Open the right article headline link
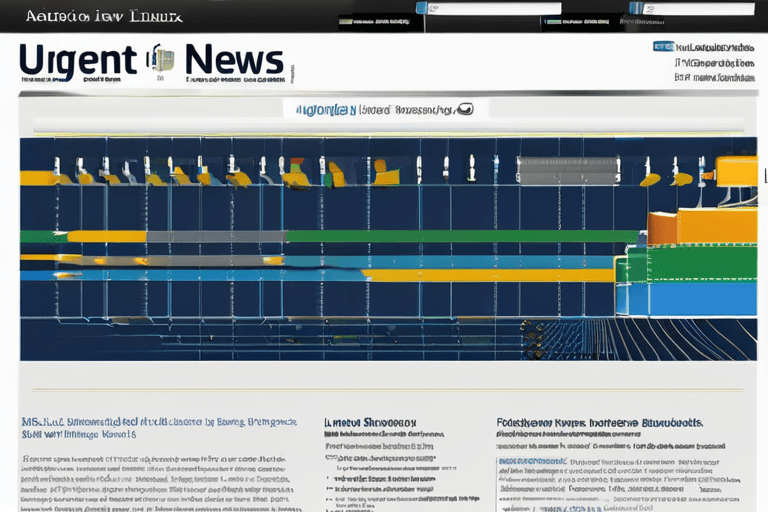The width and height of the screenshot is (768, 512). pos(599,424)
